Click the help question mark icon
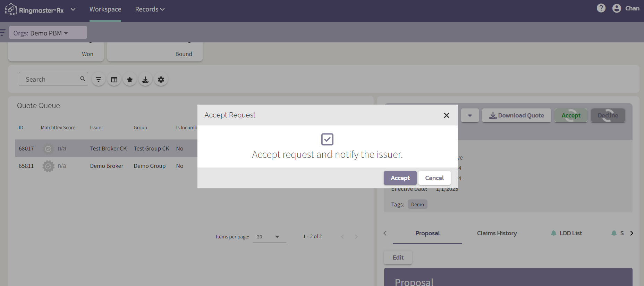Screen dimensions: 644x286 point(601,8)
